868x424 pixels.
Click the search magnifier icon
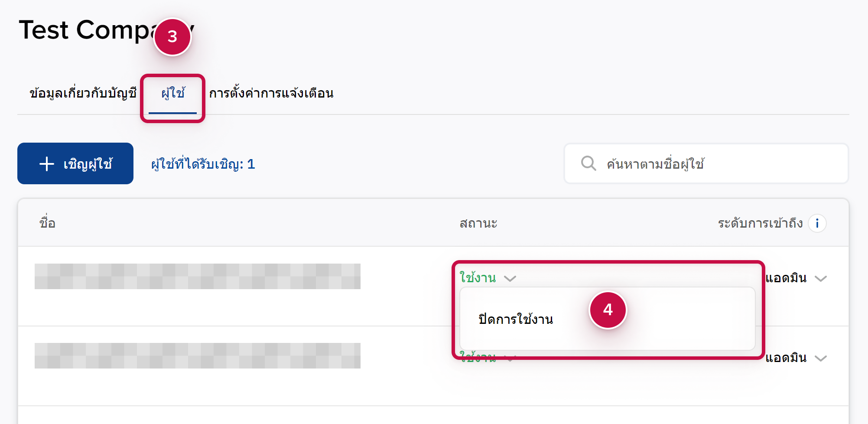click(x=588, y=163)
